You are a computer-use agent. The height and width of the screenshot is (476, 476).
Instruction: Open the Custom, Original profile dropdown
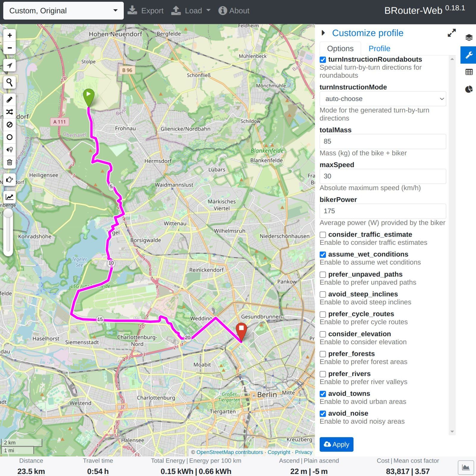point(63,11)
